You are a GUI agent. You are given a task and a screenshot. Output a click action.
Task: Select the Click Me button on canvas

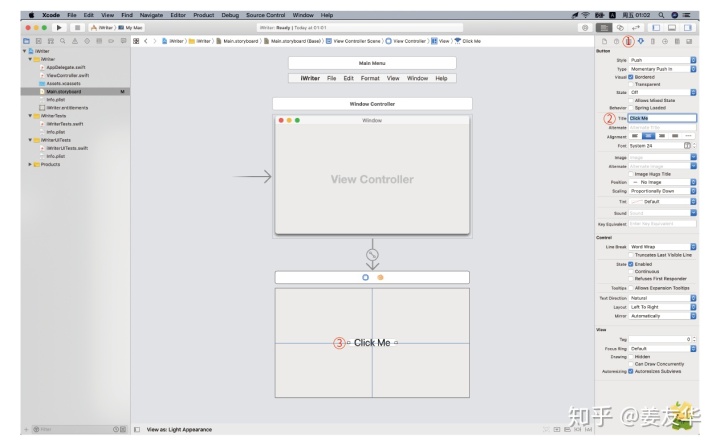(x=372, y=343)
